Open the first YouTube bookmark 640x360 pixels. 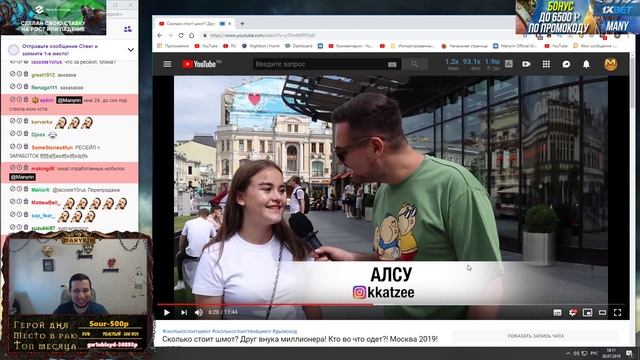click(206, 46)
